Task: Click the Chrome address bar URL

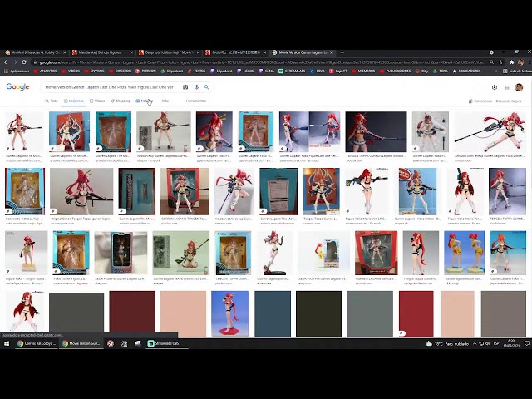Action: click(259, 62)
